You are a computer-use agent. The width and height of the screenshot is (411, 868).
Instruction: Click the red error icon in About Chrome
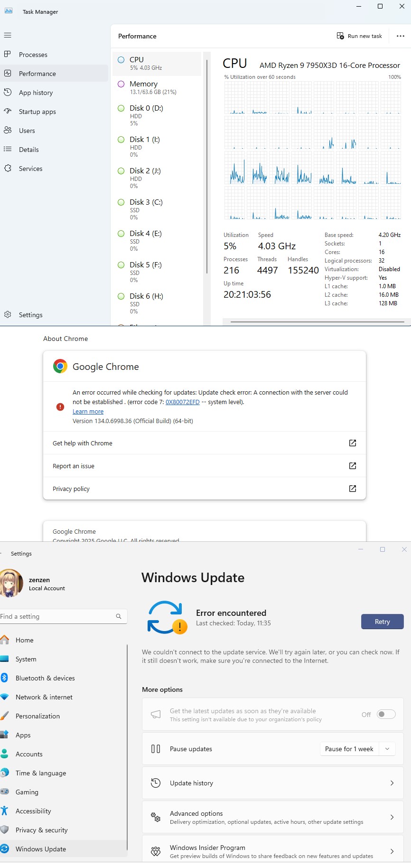60,407
